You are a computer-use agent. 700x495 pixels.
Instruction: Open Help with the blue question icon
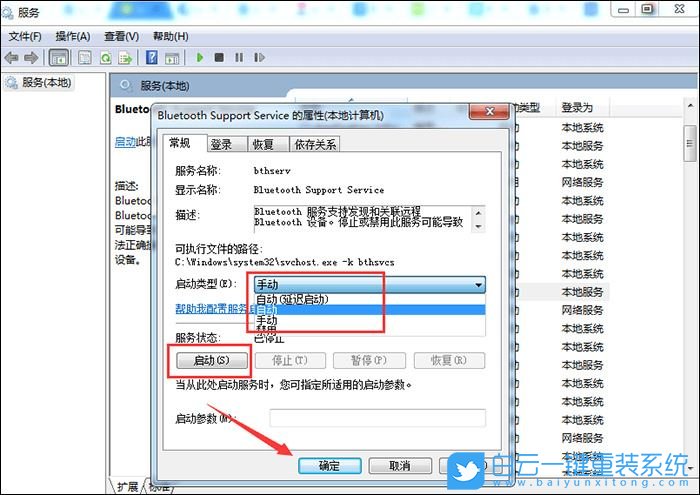(x=152, y=58)
